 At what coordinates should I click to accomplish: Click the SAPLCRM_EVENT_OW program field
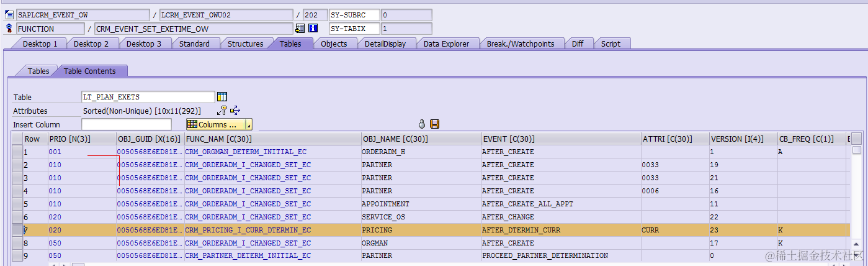click(x=83, y=14)
